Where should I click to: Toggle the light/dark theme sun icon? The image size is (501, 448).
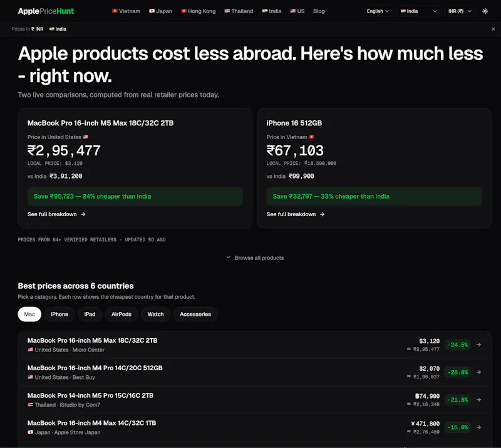click(485, 11)
